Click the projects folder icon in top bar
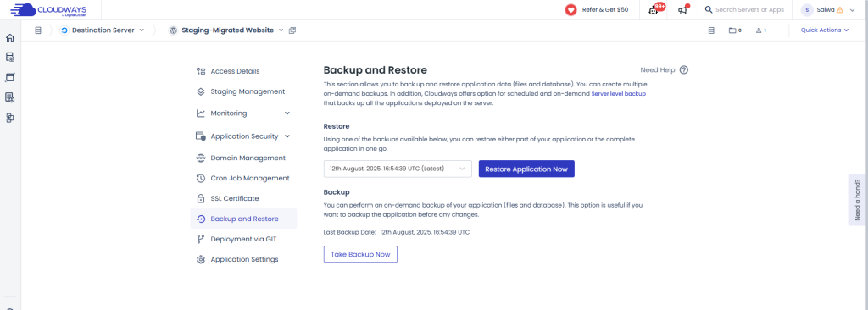The width and height of the screenshot is (868, 310). coord(735,30)
